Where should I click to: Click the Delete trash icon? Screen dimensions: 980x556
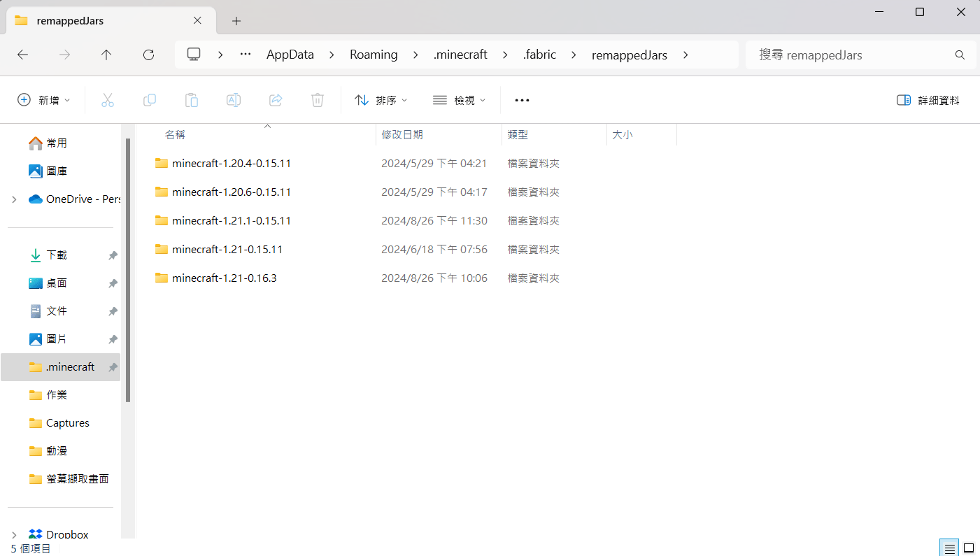tap(317, 100)
